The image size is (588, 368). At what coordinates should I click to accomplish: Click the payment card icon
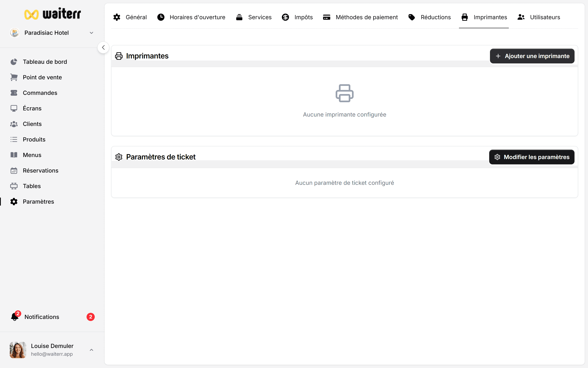pos(326,17)
